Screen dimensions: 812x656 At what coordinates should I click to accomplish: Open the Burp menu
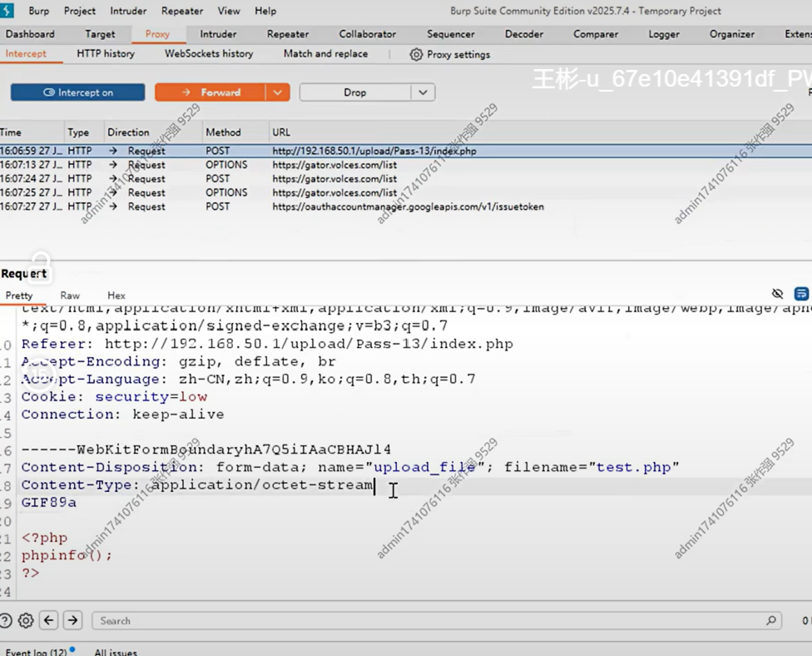(39, 11)
